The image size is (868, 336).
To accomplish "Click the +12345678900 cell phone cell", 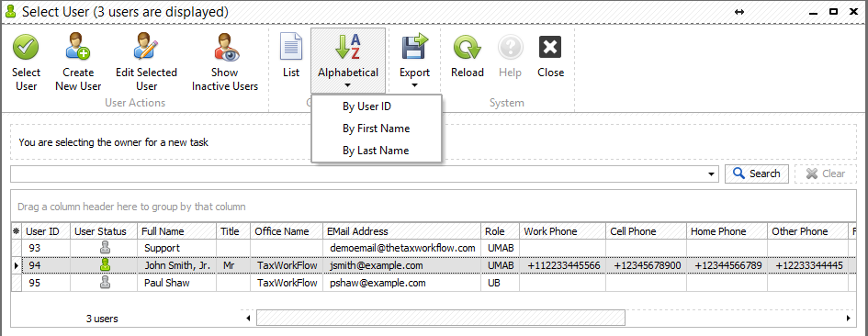I will coord(647,265).
